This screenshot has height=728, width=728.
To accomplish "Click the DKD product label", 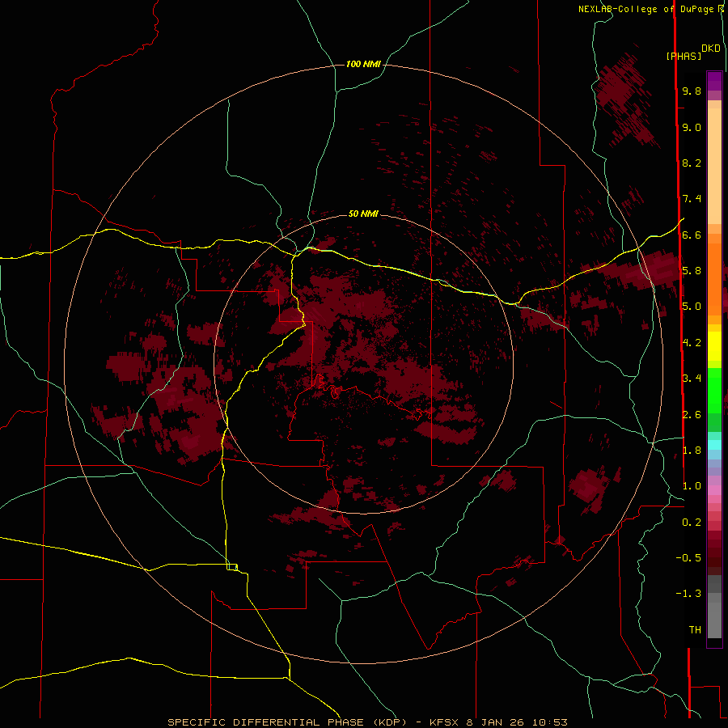I will pos(711,49).
